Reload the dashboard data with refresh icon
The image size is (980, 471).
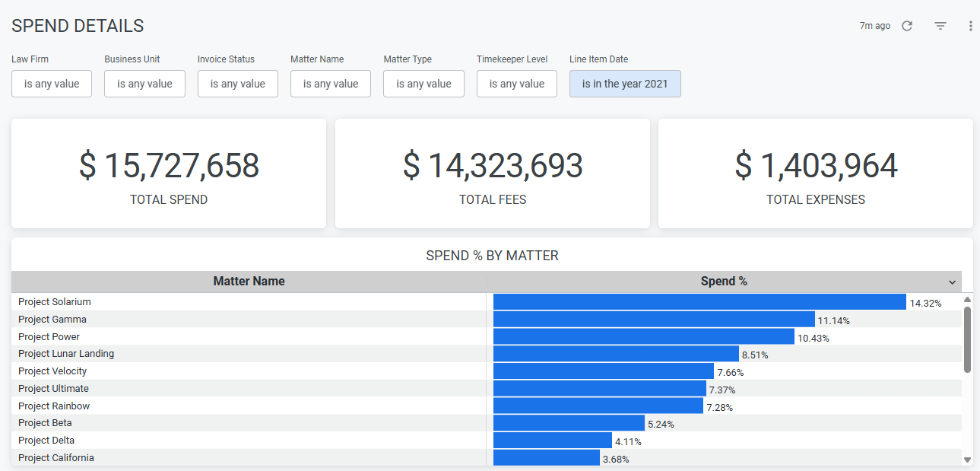tap(907, 26)
